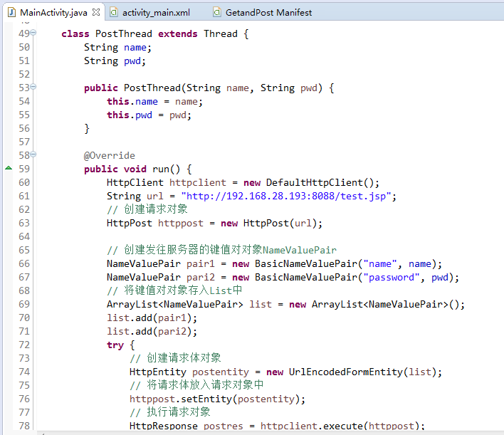The height and width of the screenshot is (435, 504).
Task: Click the "name" string literal on line 66
Action: click(380, 263)
